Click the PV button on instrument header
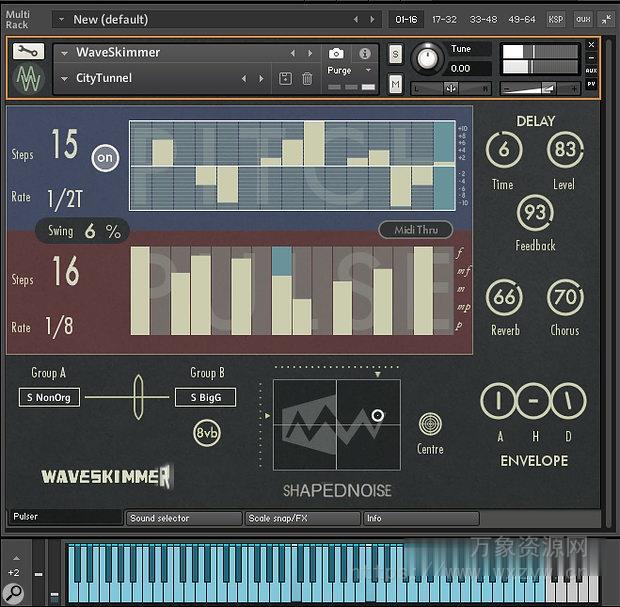620x607 pixels. pyautogui.click(x=591, y=84)
